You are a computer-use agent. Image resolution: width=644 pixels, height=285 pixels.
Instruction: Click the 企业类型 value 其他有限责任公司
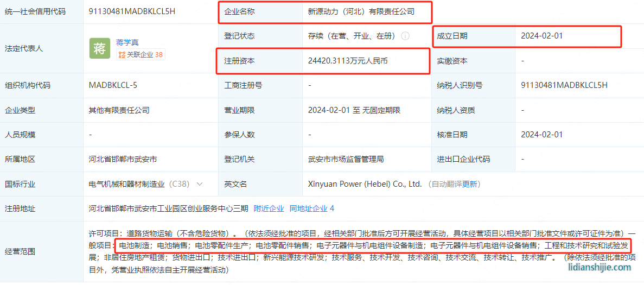point(119,110)
